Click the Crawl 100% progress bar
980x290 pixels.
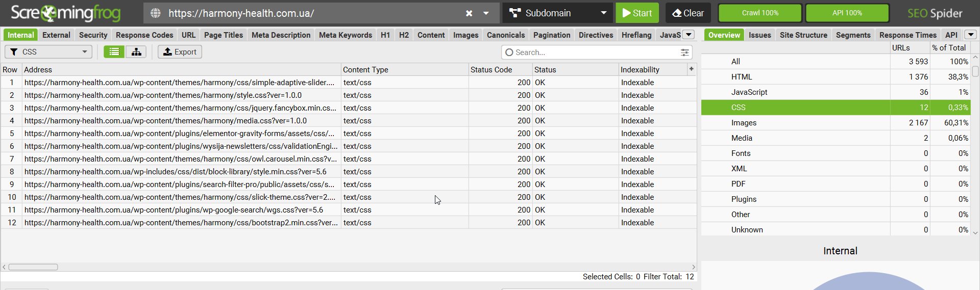pyautogui.click(x=760, y=13)
